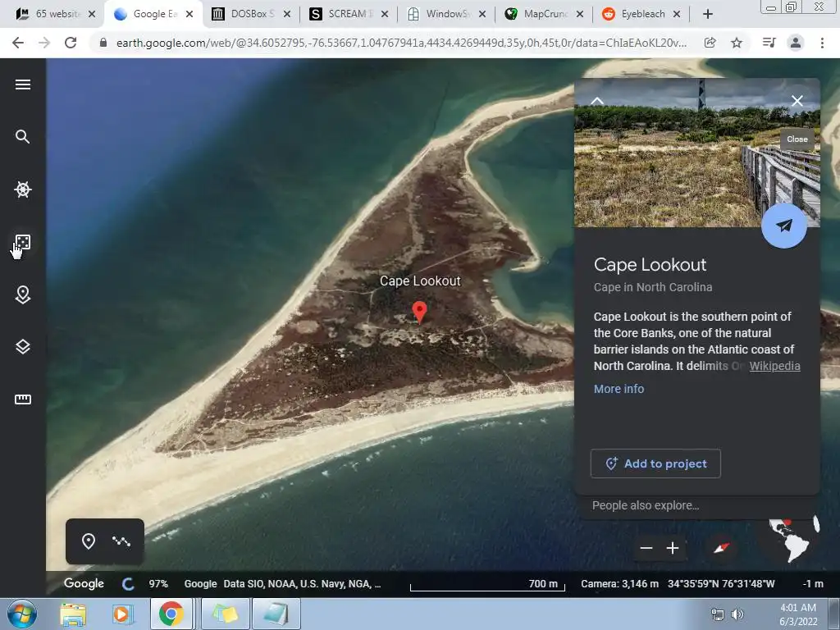Screen dimensions: 840x630
Task: Click the coordinates 34°35'59"N readout
Action: coord(721,584)
